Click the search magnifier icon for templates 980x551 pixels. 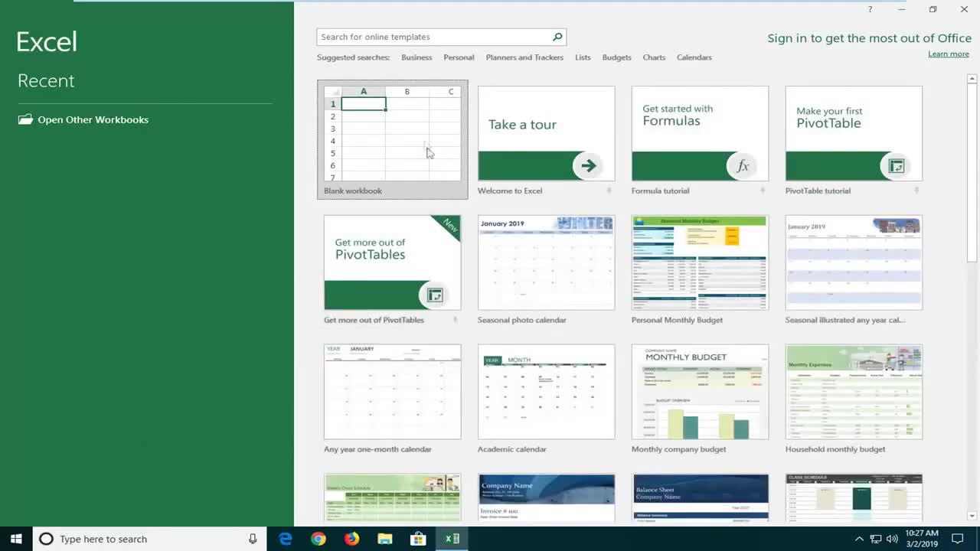(x=557, y=37)
